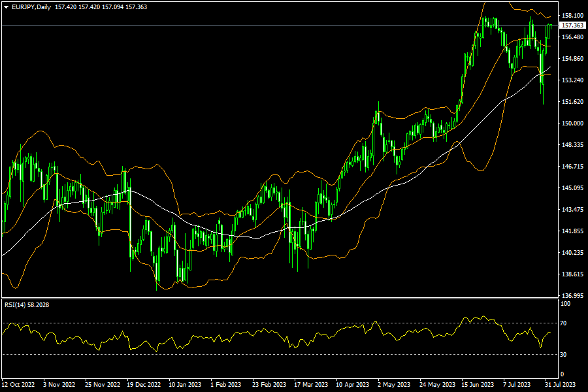The width and height of the screenshot is (588, 392).
Task: Open the chart menu triangle beside EURJPY
Action: (6, 7)
